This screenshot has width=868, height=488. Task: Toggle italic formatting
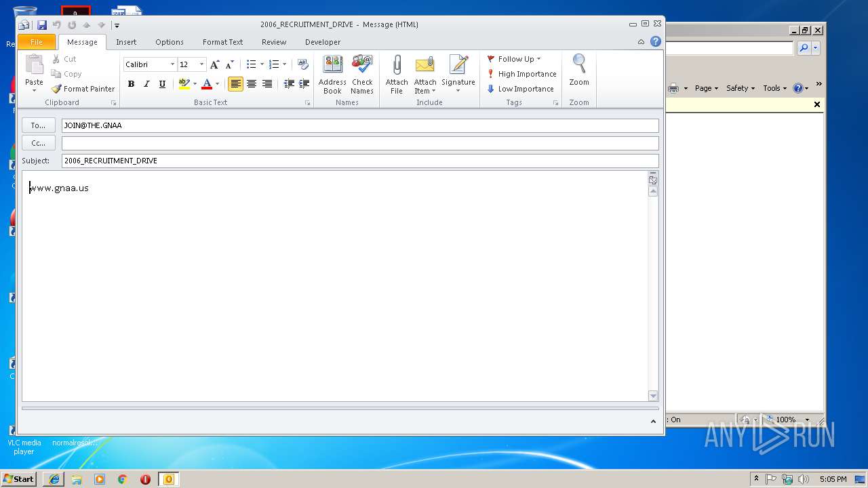click(146, 84)
